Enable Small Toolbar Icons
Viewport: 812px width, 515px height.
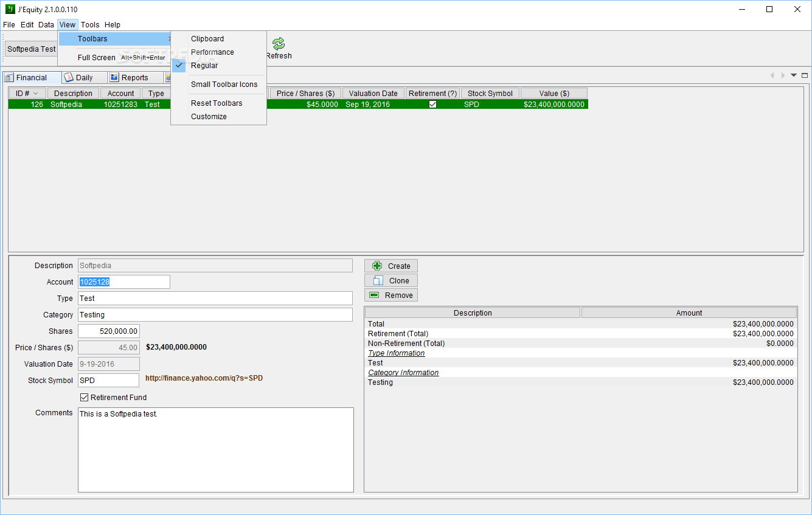(218, 84)
